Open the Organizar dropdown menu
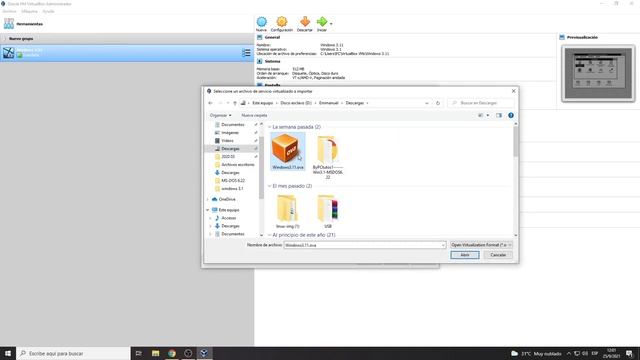Screen dimensions: 640x360 point(220,116)
